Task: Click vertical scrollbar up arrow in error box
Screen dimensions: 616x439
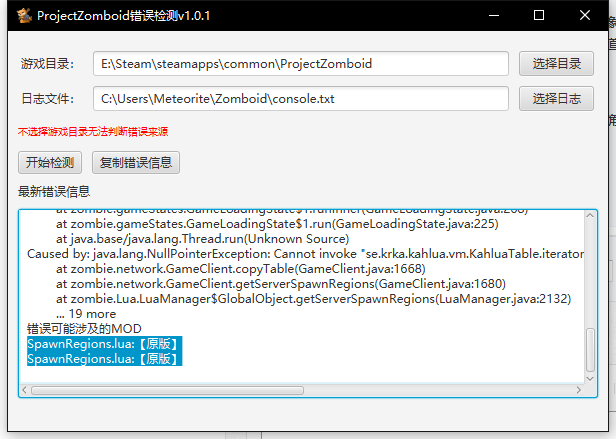Action: tap(590, 215)
